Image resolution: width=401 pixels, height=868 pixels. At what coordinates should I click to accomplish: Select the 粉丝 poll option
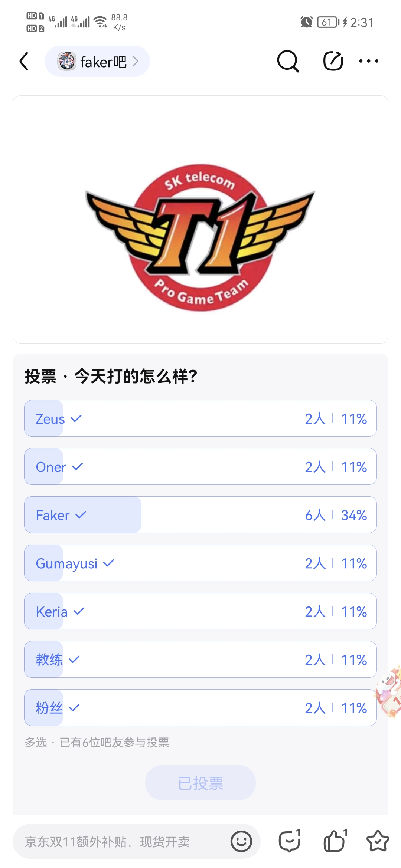pyautogui.click(x=200, y=708)
